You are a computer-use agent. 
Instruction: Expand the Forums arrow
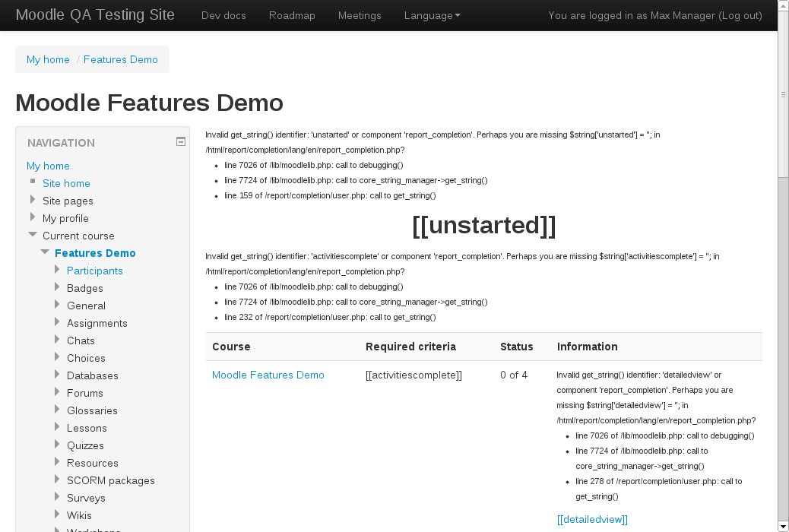[57, 392]
